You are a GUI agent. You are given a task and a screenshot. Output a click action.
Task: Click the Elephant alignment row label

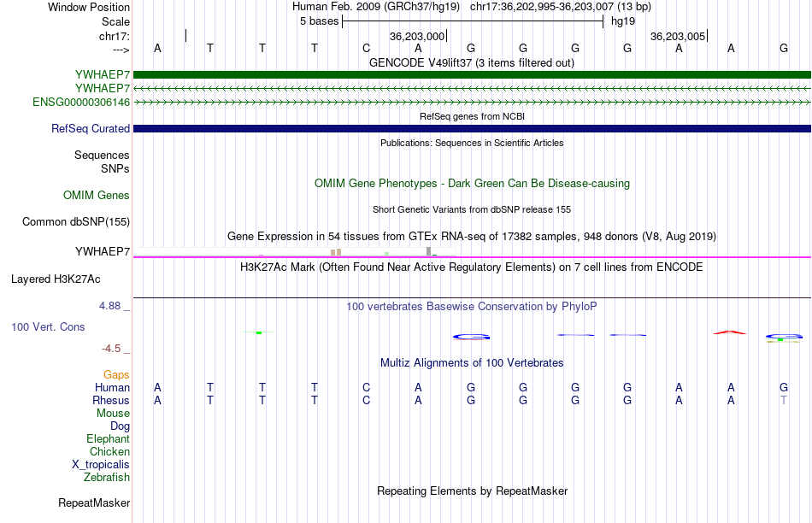[108, 439]
